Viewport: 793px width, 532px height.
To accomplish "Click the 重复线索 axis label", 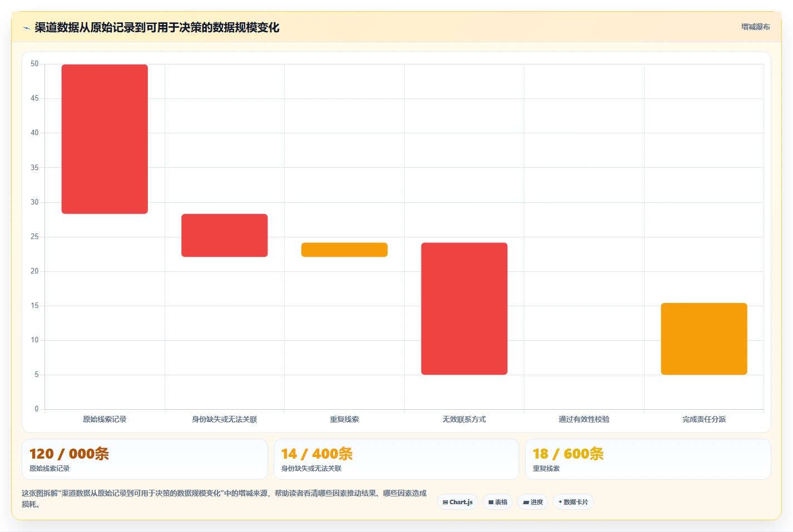I will coord(344,419).
